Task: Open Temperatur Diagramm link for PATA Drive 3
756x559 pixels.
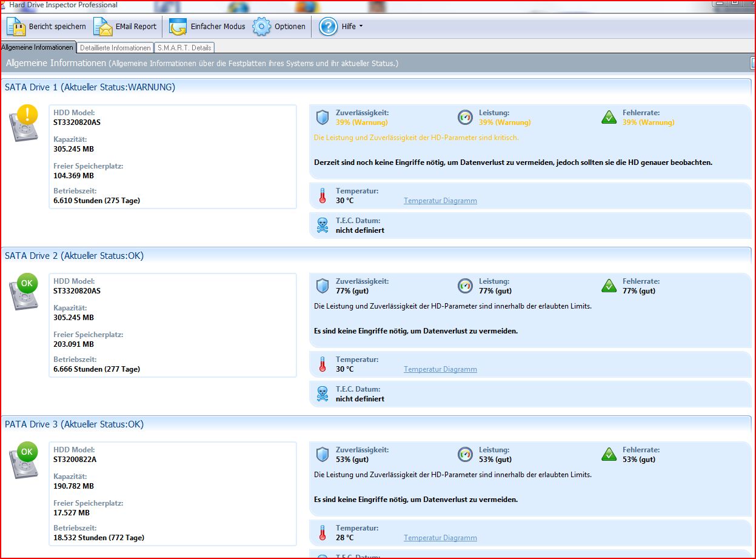Action: (x=440, y=538)
